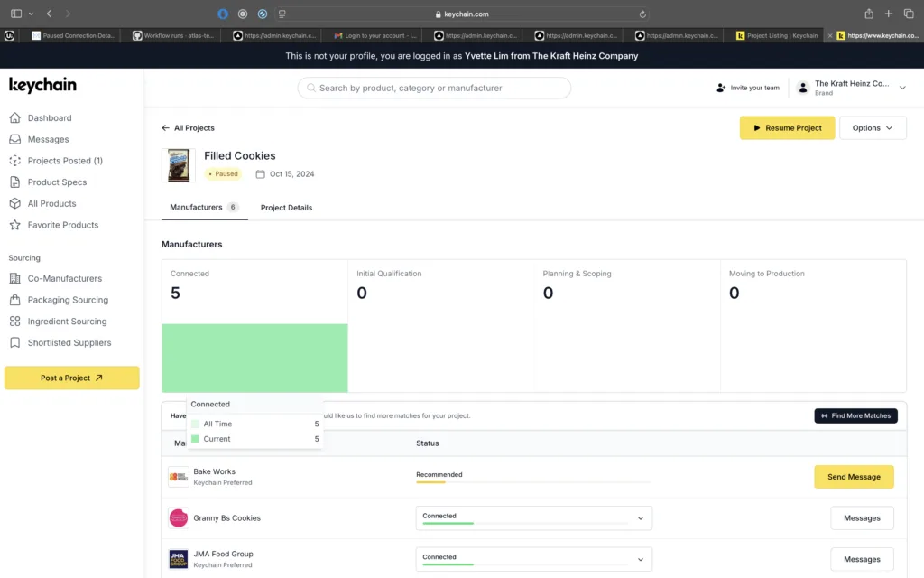Open Messages for JMA Food Group
924x578 pixels.
(862, 559)
